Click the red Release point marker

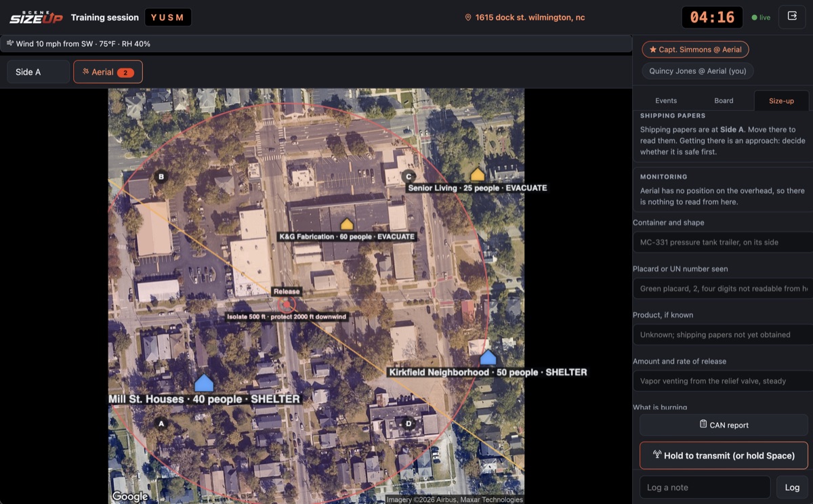tap(287, 305)
